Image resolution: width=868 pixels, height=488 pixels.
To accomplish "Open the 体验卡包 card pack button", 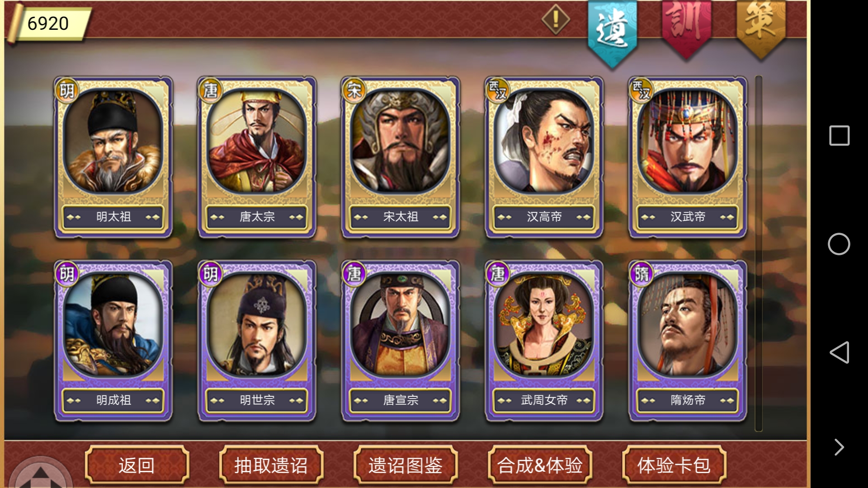I will click(675, 465).
